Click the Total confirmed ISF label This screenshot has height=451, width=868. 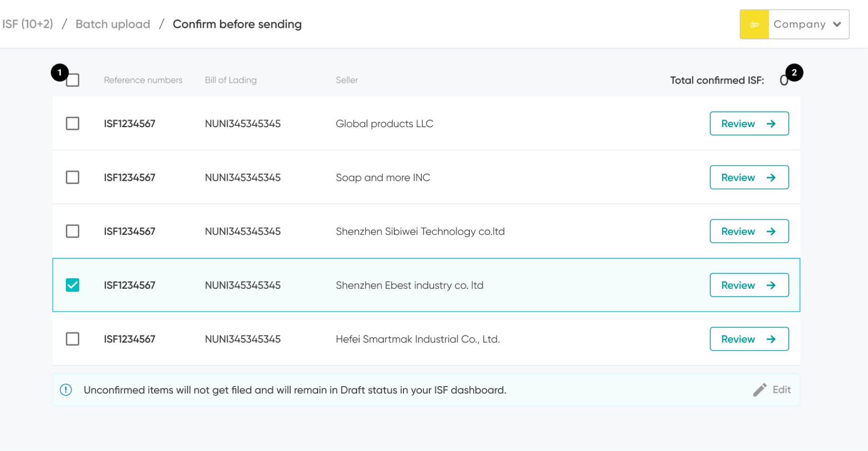(717, 80)
